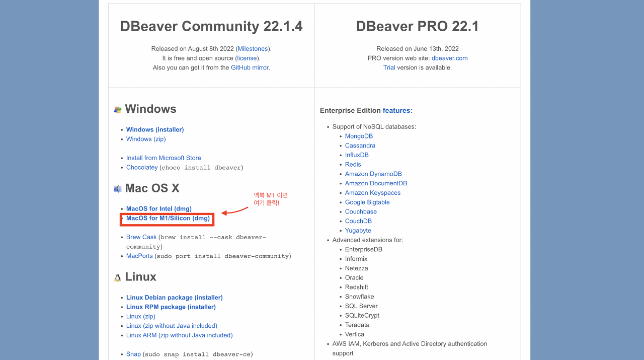Screen dimensions: 644x360
Task: Open the MacPorts link
Action: (139, 256)
